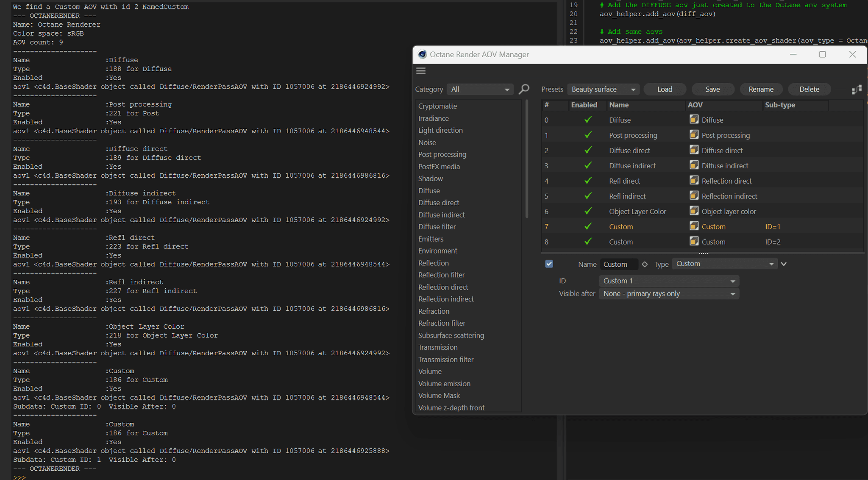The height and width of the screenshot is (480, 868).
Task: Toggle enabled checkmark for Diffuse direct row
Action: point(588,150)
